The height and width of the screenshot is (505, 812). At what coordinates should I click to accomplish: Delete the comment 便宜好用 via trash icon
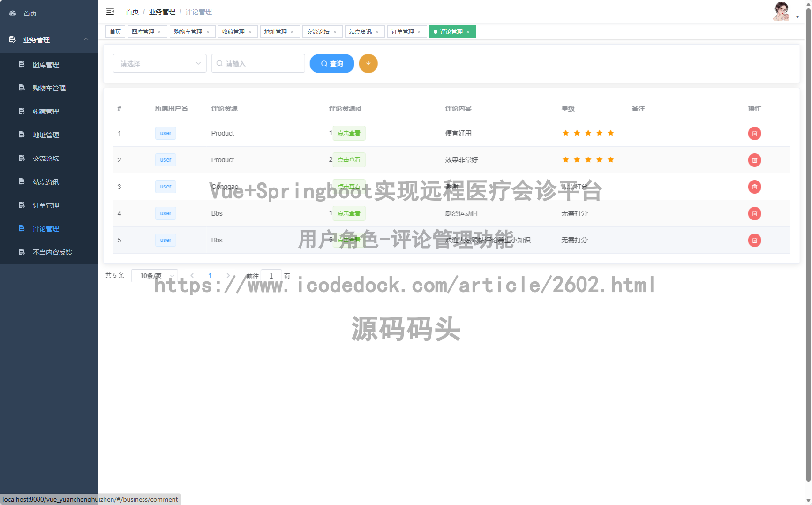pos(754,133)
